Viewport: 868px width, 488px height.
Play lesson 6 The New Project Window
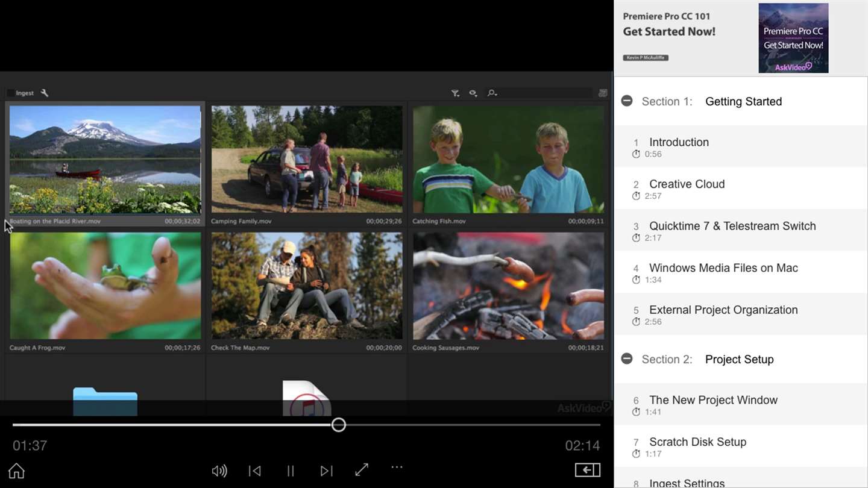coord(741,404)
